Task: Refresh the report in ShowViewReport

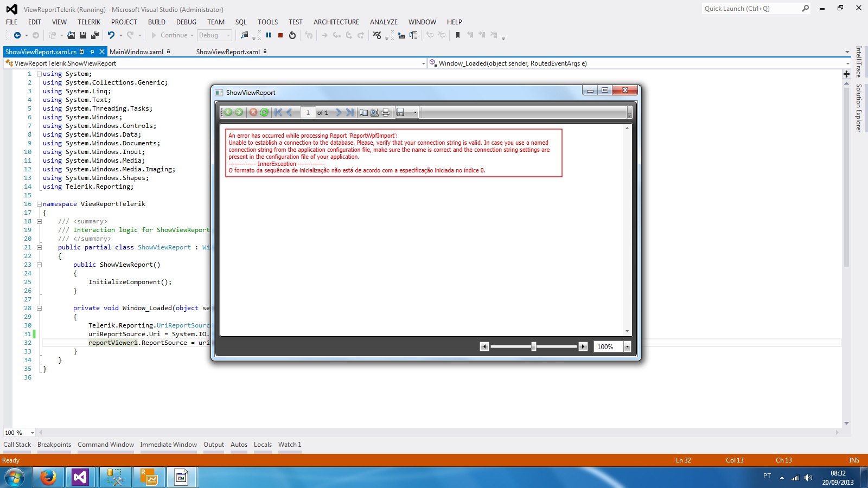Action: tap(264, 112)
